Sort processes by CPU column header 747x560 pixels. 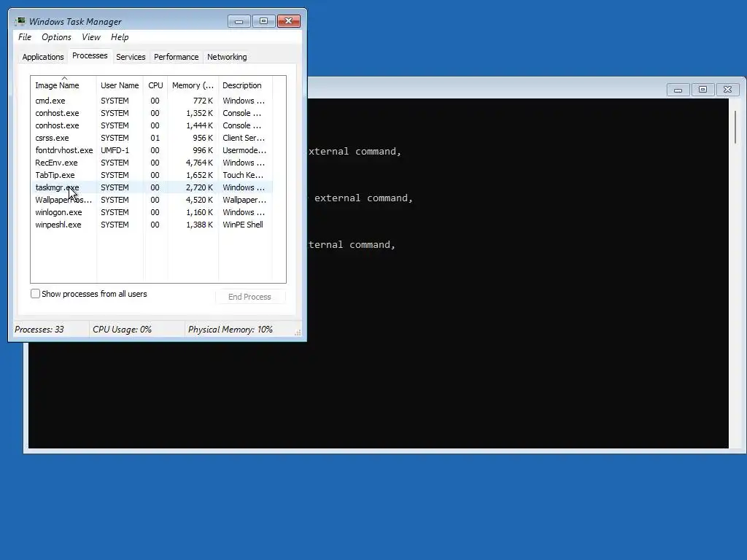click(x=155, y=85)
